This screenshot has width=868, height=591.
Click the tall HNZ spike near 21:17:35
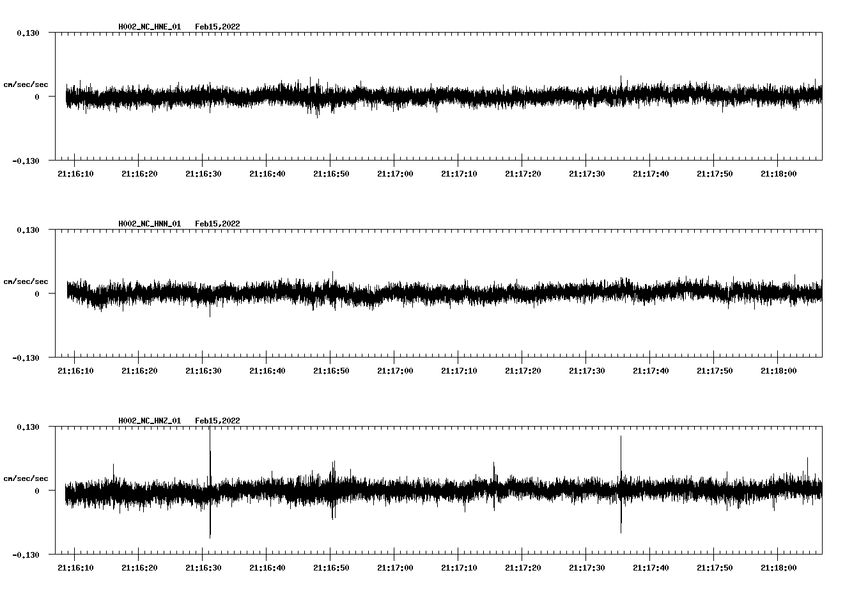click(621, 484)
